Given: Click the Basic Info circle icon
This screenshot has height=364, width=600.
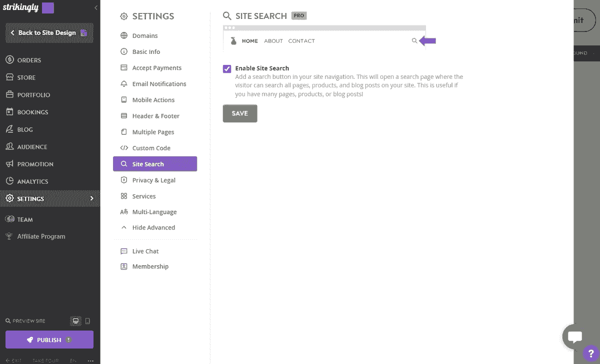Looking at the screenshot, I should 124,51.
